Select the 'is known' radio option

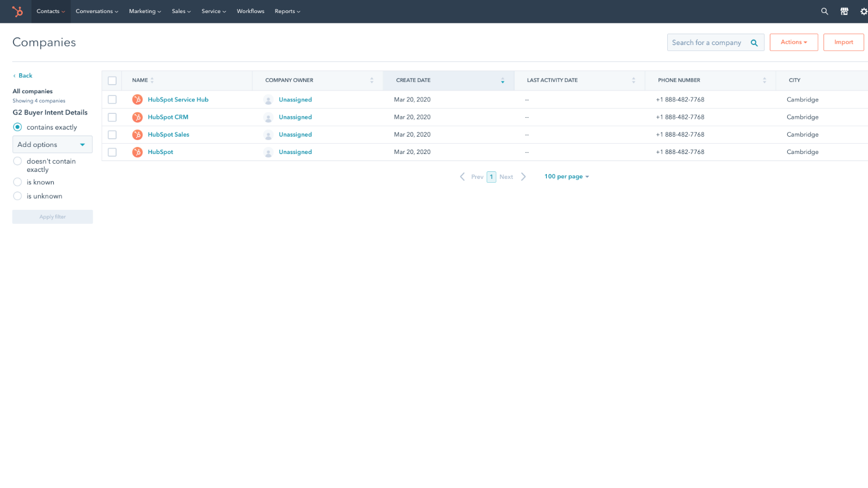click(x=17, y=182)
